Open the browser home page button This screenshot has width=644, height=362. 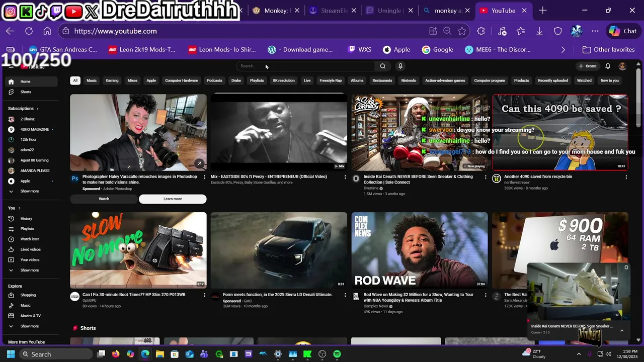47,31
